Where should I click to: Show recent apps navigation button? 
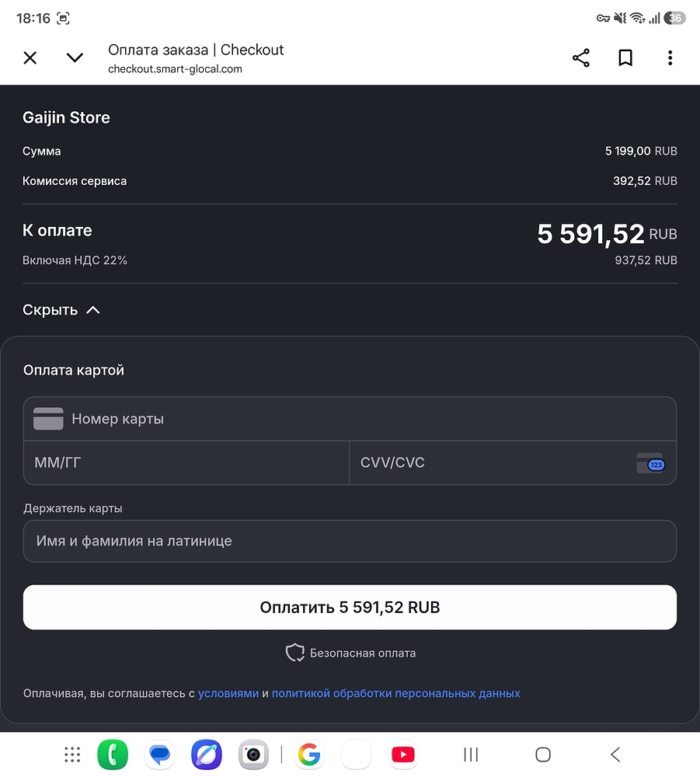471,754
